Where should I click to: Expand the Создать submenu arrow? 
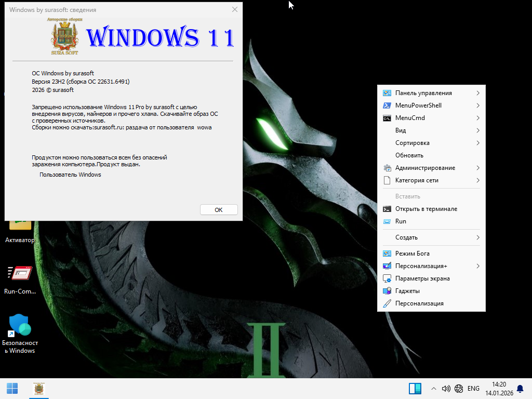coord(477,237)
